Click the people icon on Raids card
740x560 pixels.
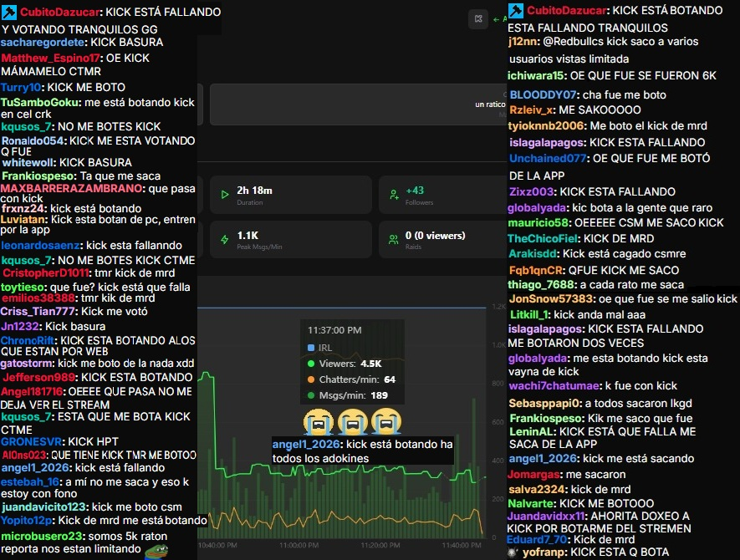click(x=393, y=240)
